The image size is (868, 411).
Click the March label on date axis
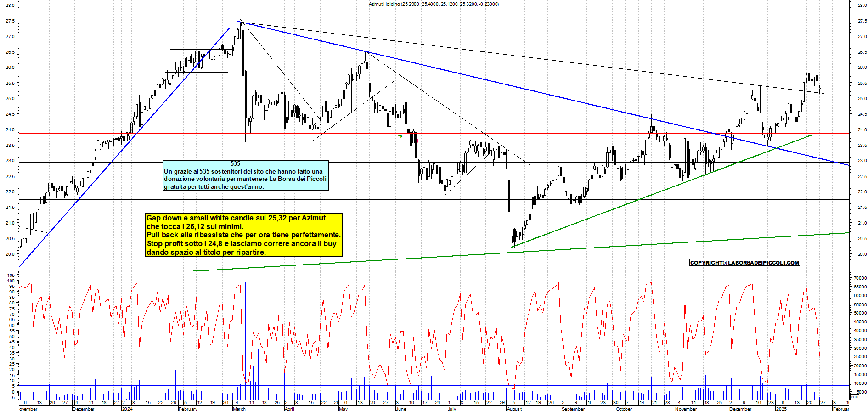239,409
